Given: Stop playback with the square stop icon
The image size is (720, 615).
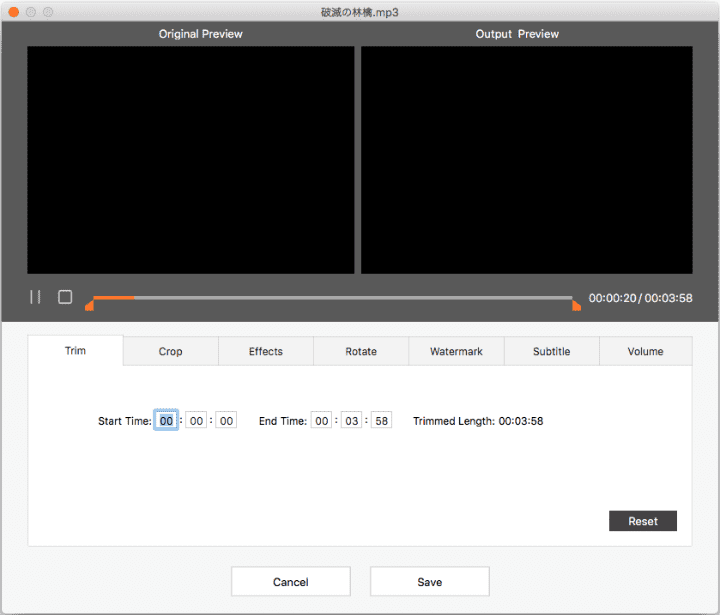Looking at the screenshot, I should (x=65, y=297).
